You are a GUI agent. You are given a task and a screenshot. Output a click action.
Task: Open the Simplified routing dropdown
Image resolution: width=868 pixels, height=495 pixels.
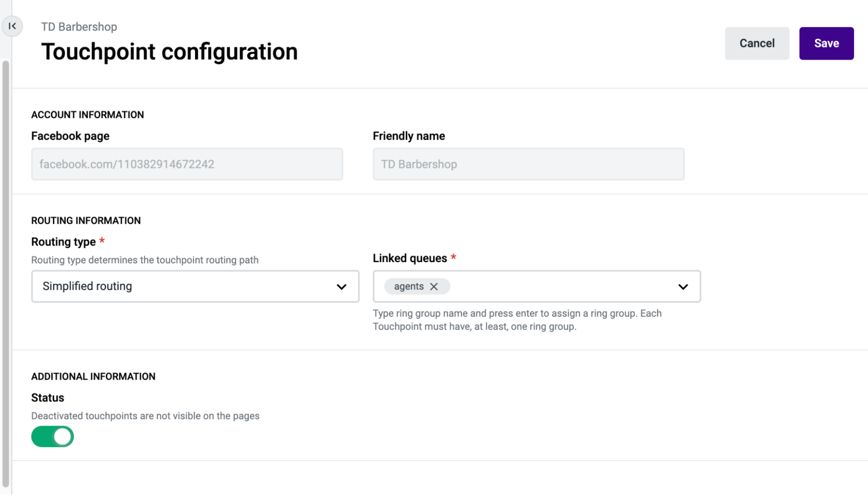tap(195, 286)
